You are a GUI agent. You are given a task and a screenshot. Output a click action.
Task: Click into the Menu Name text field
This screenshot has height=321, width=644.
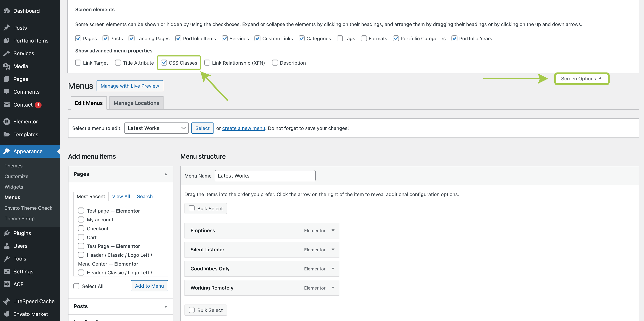click(x=265, y=176)
